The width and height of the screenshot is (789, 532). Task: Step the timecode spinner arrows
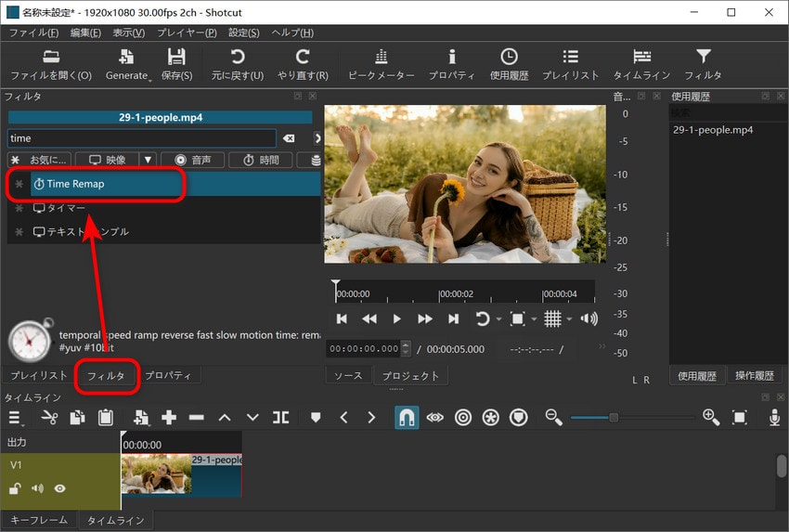click(406, 349)
